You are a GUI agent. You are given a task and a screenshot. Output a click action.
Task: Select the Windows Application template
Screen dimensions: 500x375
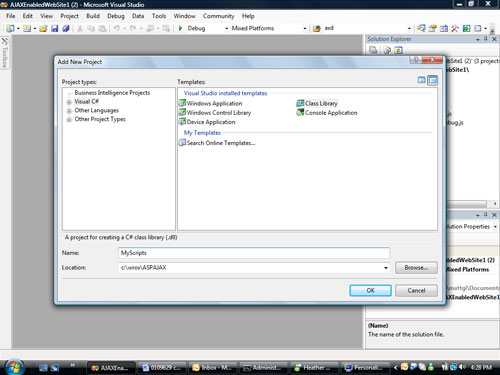(211, 103)
